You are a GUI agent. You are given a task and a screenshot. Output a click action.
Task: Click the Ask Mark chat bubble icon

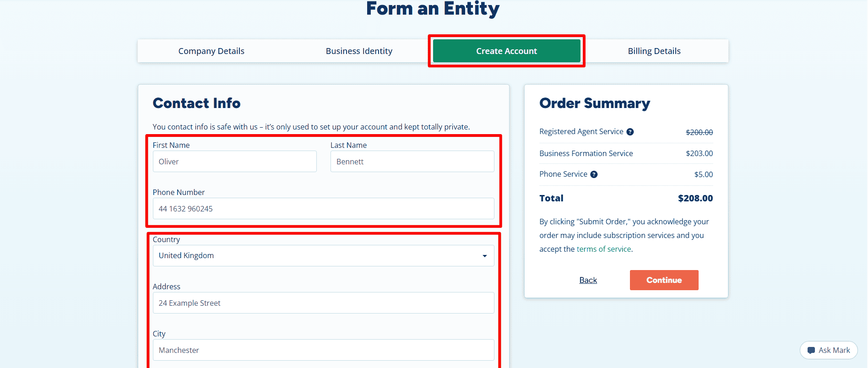tap(811, 350)
